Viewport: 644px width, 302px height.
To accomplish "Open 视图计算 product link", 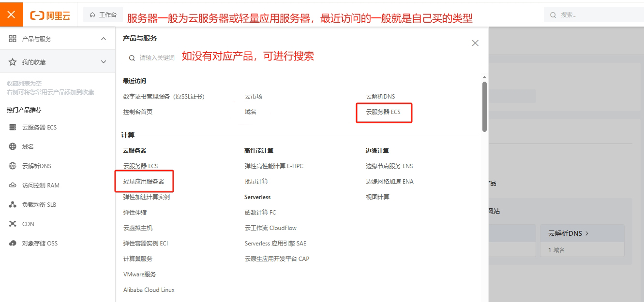I will click(378, 197).
